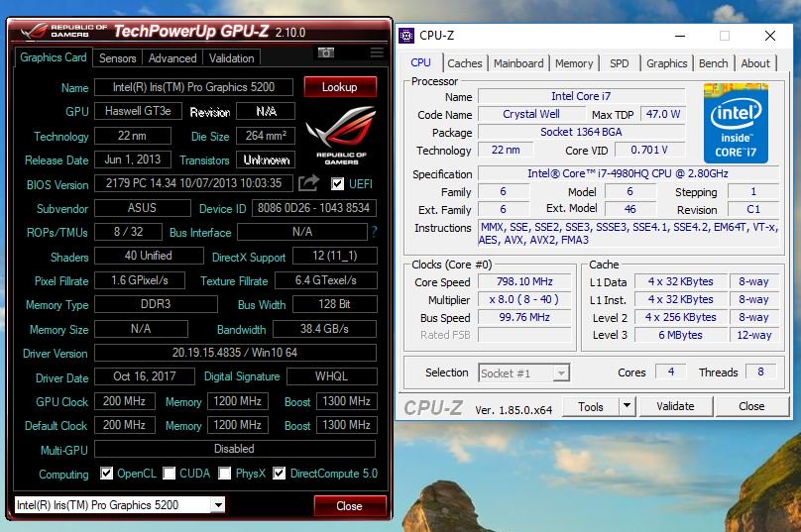Viewport: 801px width, 532px height.
Task: Click the Bus Interface question mark
Action: point(374,232)
